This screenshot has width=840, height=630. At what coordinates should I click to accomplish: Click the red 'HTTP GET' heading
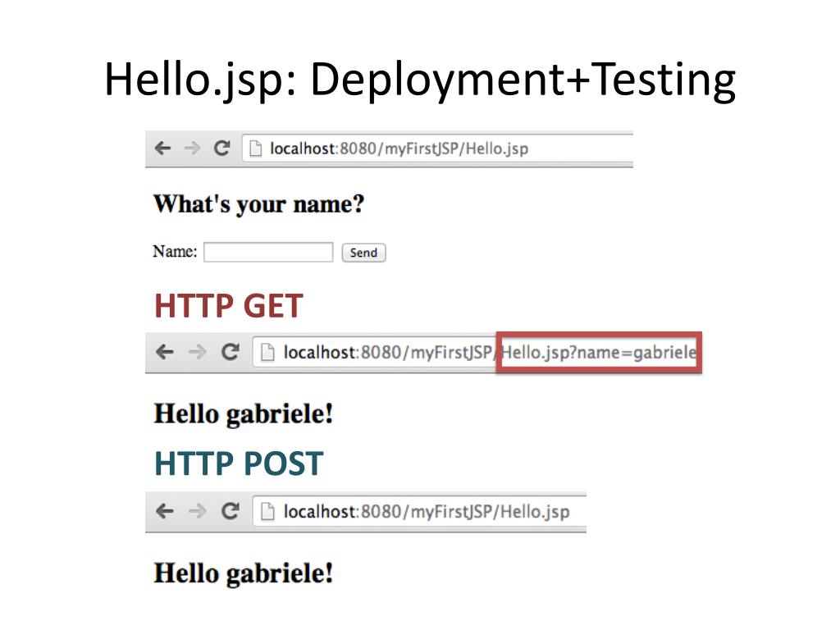point(229,306)
